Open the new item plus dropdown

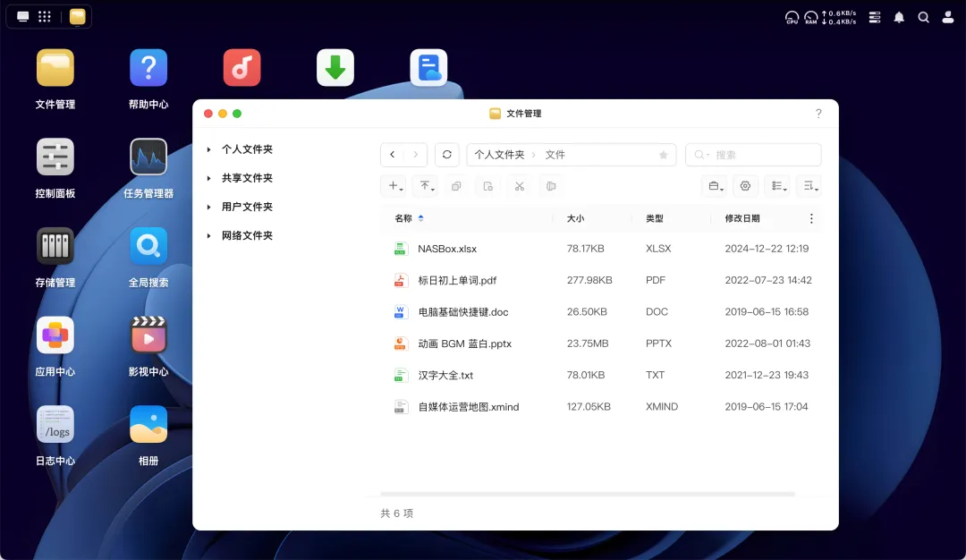click(395, 186)
